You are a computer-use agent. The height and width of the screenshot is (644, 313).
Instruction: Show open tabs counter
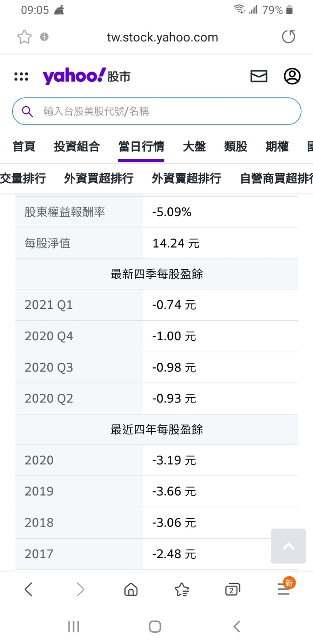(233, 590)
